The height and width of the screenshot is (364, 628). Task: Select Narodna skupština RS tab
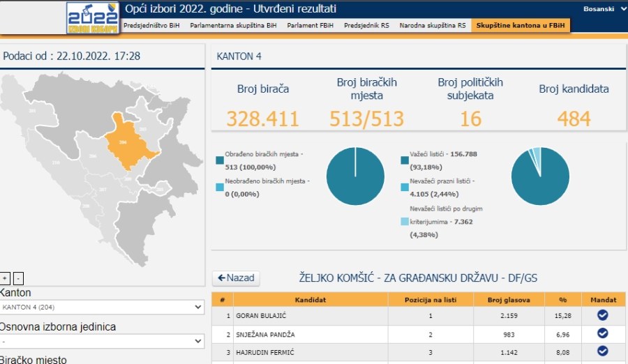click(x=432, y=26)
